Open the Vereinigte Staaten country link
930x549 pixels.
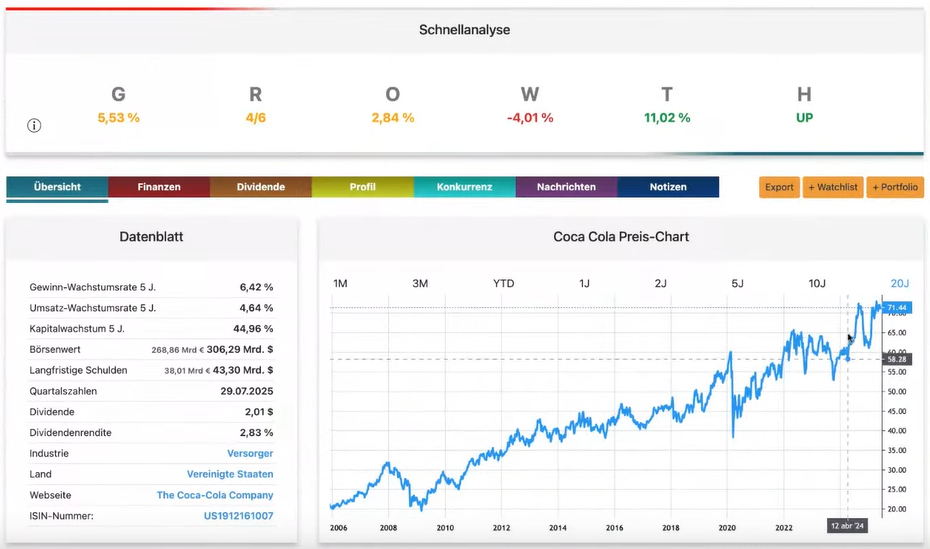(x=230, y=474)
